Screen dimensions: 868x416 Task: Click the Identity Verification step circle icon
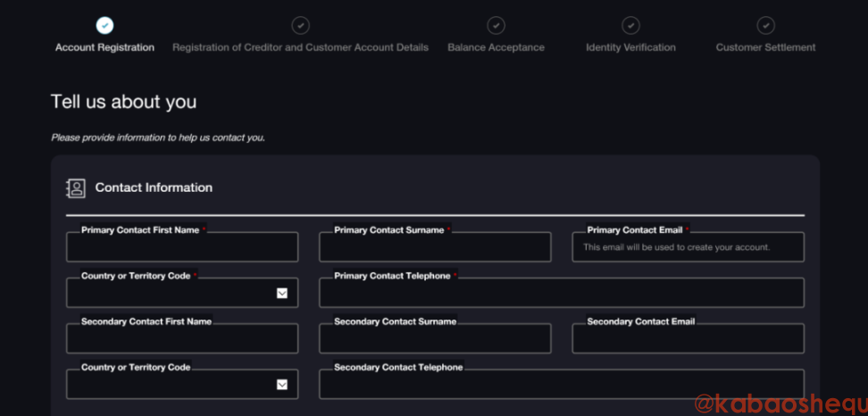pos(630,26)
